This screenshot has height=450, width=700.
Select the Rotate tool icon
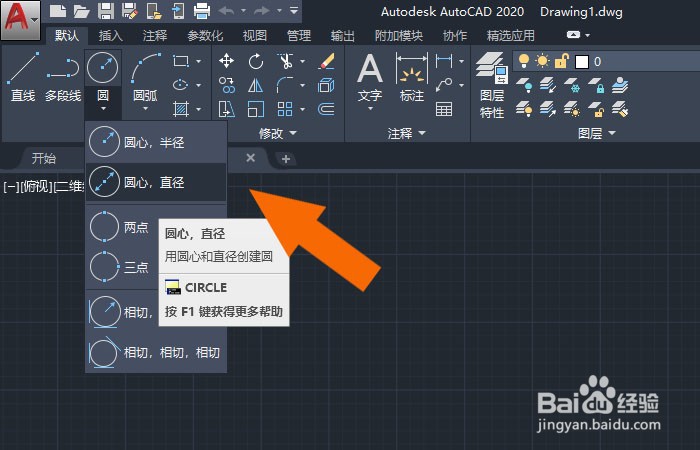coord(255,61)
